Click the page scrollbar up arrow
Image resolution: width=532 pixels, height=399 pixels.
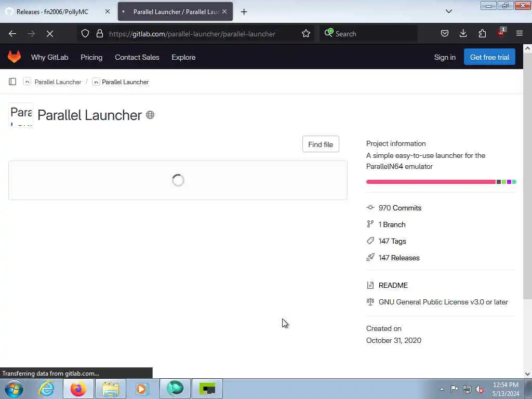click(x=527, y=48)
